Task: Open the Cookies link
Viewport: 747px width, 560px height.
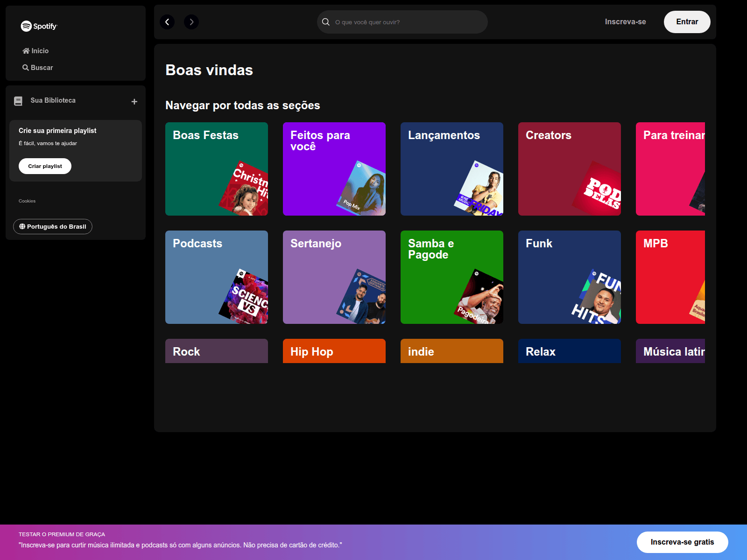Action: pyautogui.click(x=27, y=201)
